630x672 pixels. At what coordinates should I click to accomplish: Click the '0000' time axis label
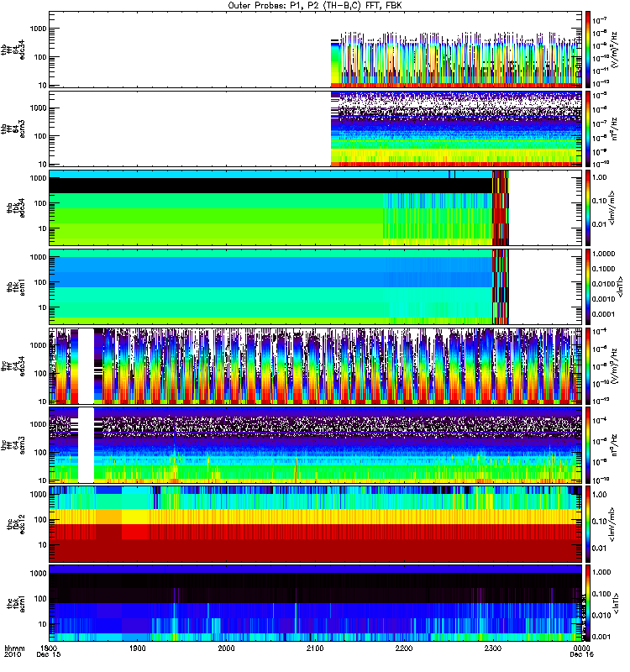click(581, 648)
